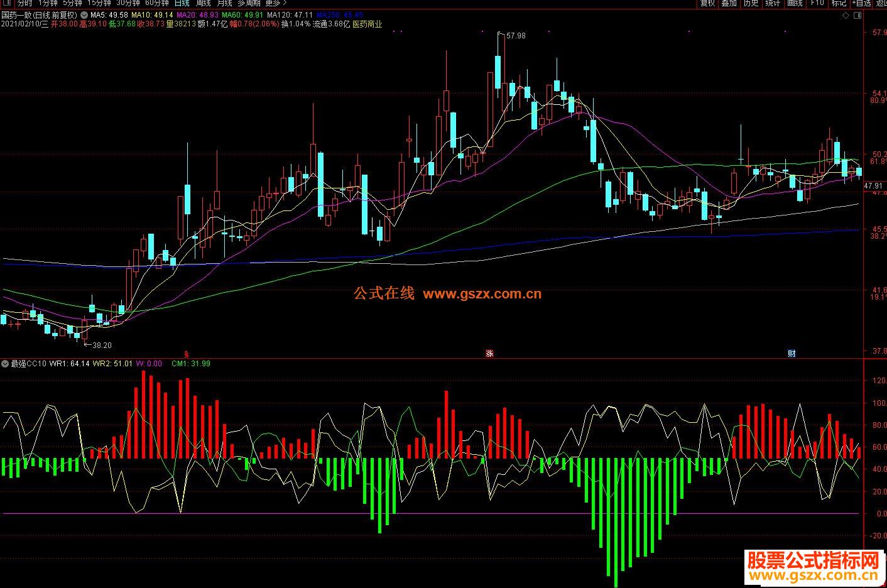Click the 股票公式指标网 www.gszx.com.cn banner
Image resolution: width=887 pixels, height=588 pixels.
[x=814, y=568]
